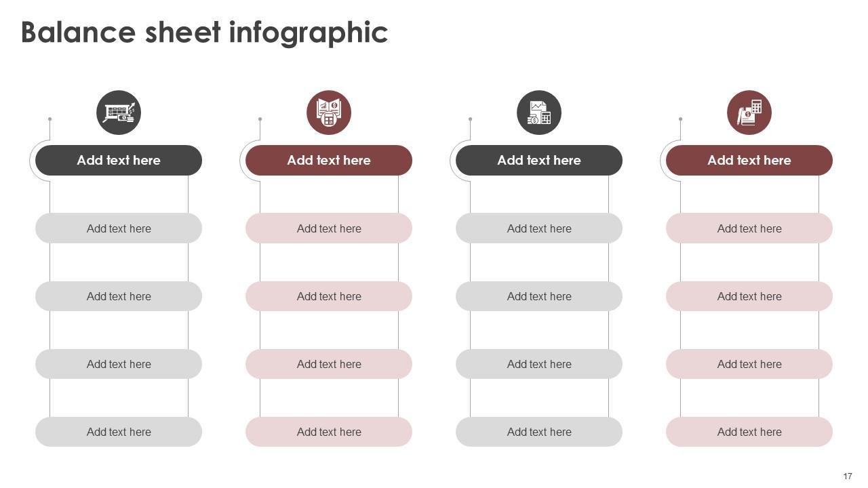
Task: Click bottom gray 'Add text here' in first column
Action: [119, 432]
